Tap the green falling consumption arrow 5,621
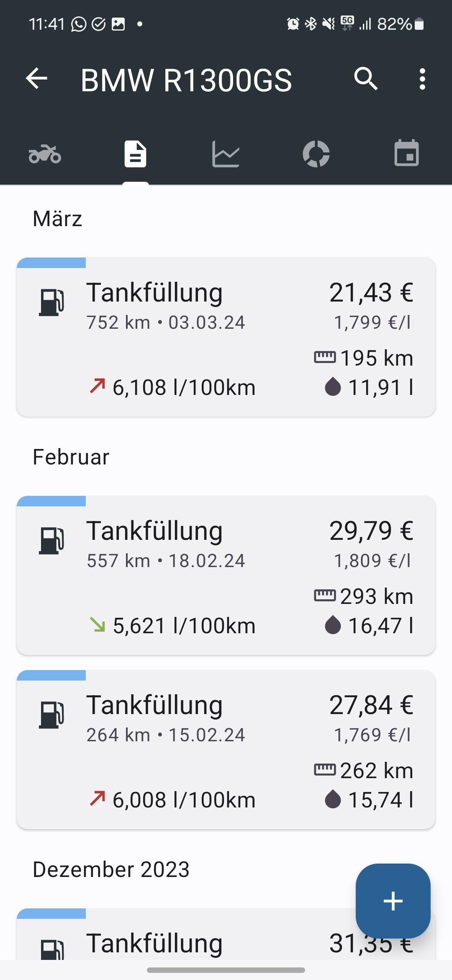Screen dimensions: 452x980 (x=98, y=624)
